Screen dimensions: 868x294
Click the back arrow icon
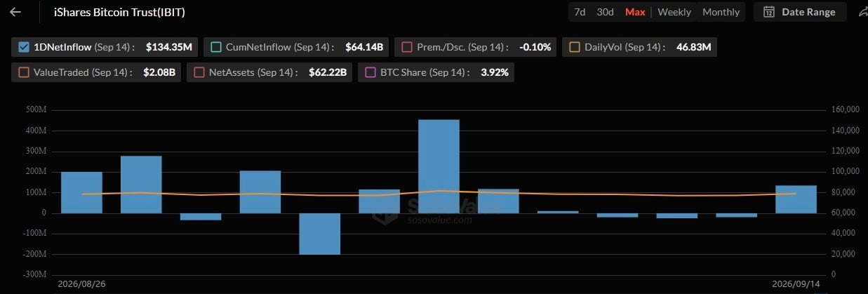pyautogui.click(x=15, y=12)
